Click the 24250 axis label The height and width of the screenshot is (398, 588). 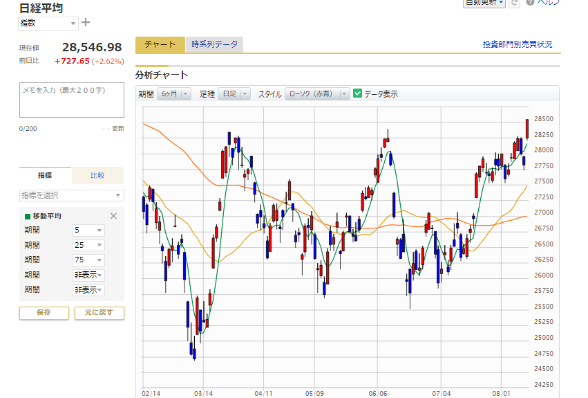[x=544, y=384]
